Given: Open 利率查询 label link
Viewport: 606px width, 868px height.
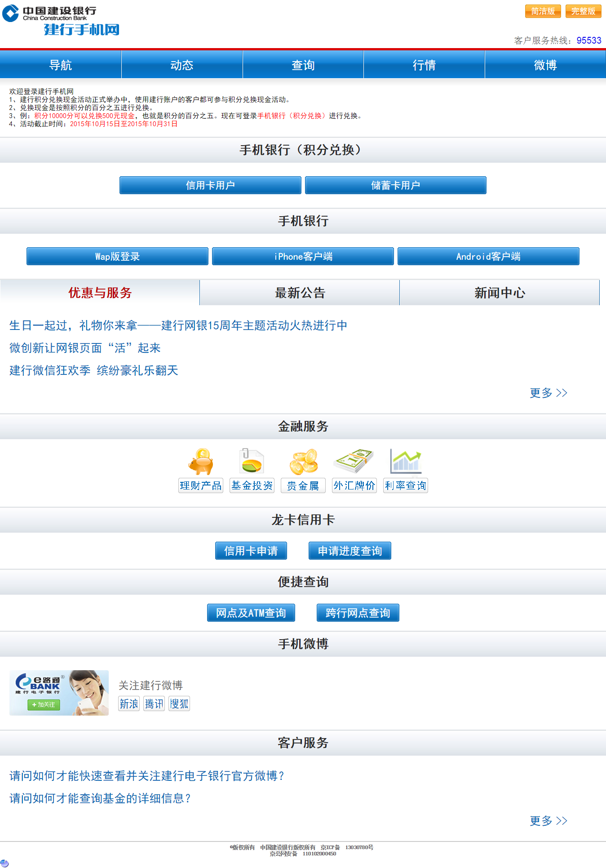Looking at the screenshot, I should [406, 485].
